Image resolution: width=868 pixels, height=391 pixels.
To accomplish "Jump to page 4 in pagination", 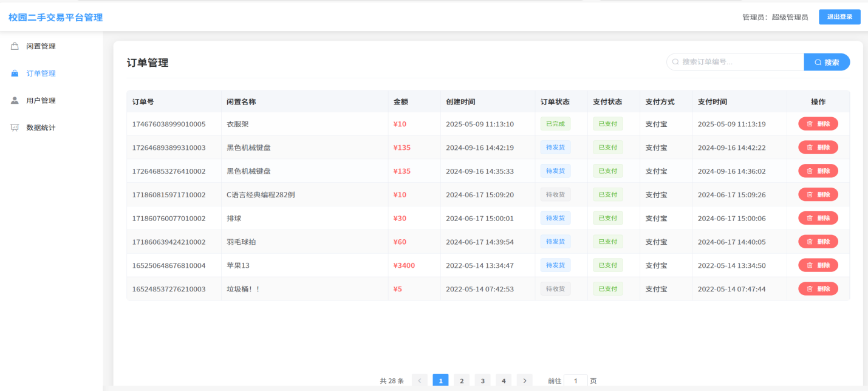I will 504,381.
